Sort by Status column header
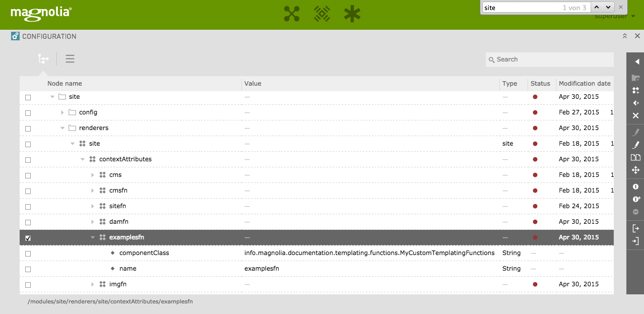 point(540,84)
